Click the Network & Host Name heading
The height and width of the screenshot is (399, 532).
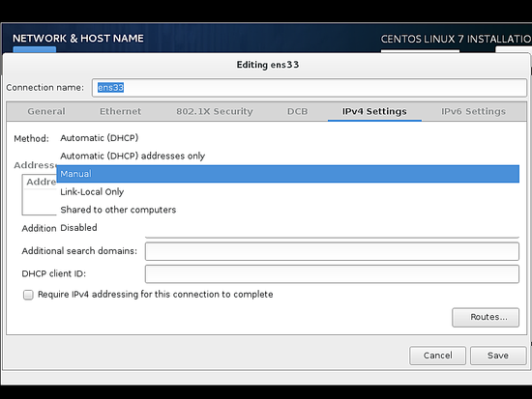tap(78, 39)
